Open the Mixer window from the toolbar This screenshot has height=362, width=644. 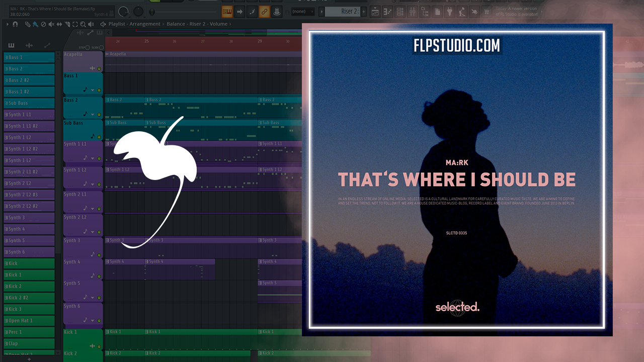(412, 12)
